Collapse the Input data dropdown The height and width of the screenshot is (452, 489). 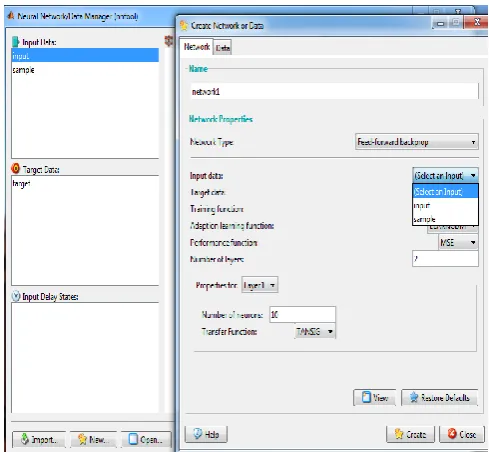tap(445, 175)
